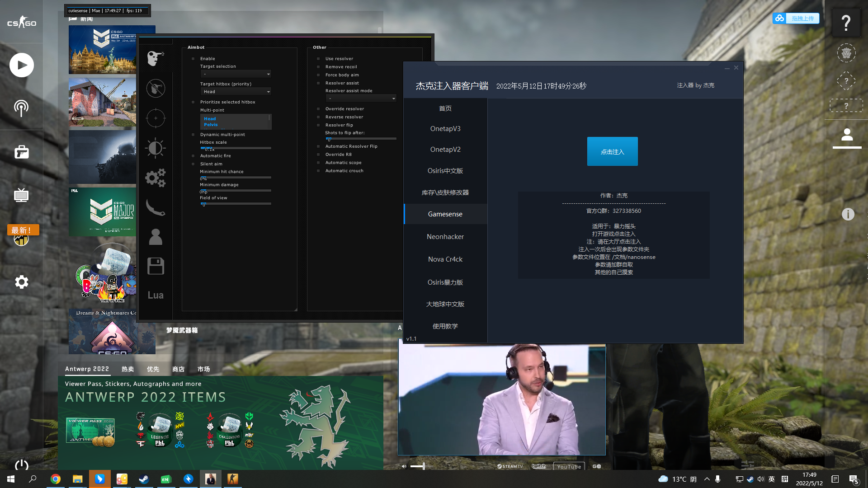Click the CS:GO play button in the sidebar
Image resolution: width=868 pixels, height=488 pixels.
pos(21,65)
